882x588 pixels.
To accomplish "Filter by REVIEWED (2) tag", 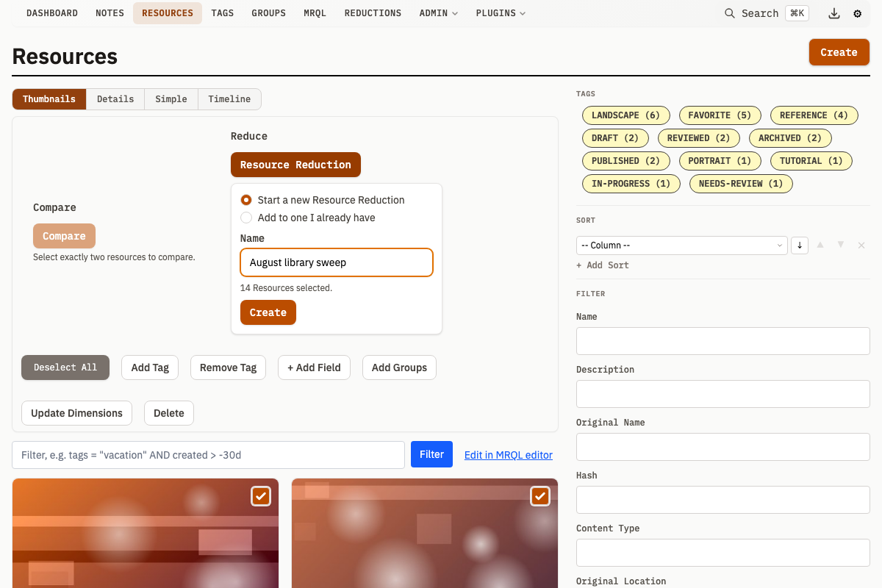I will point(698,138).
